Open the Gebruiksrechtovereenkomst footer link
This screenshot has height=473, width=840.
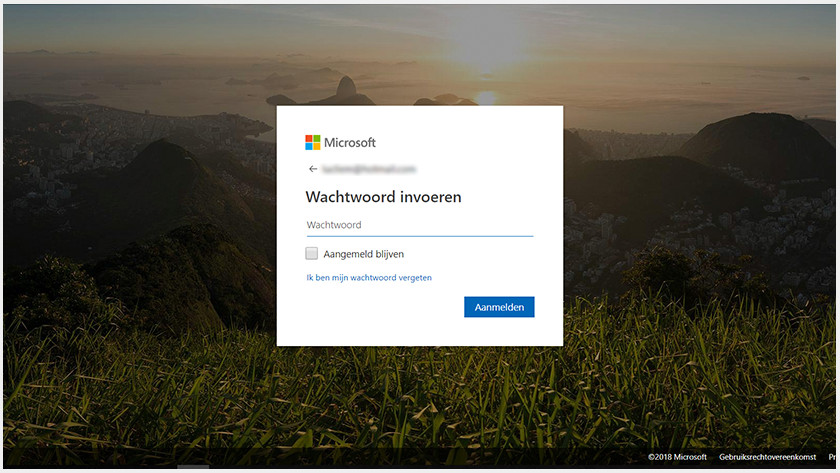pyautogui.click(x=761, y=457)
